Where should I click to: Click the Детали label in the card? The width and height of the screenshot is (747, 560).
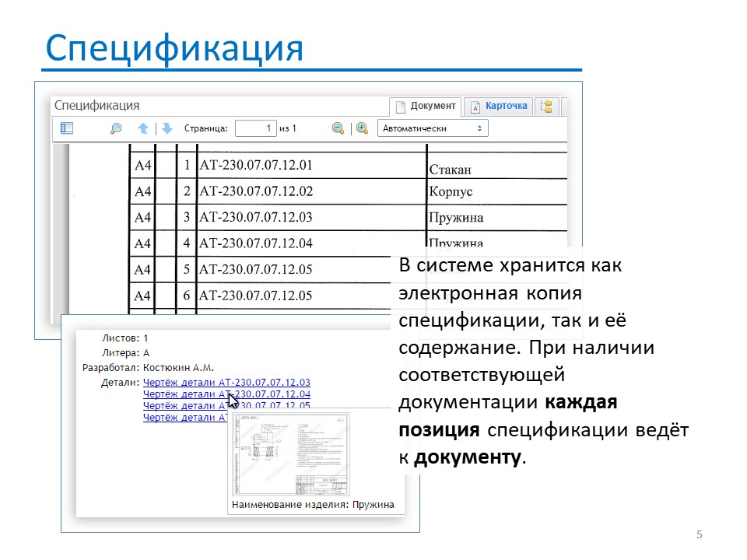[120, 383]
